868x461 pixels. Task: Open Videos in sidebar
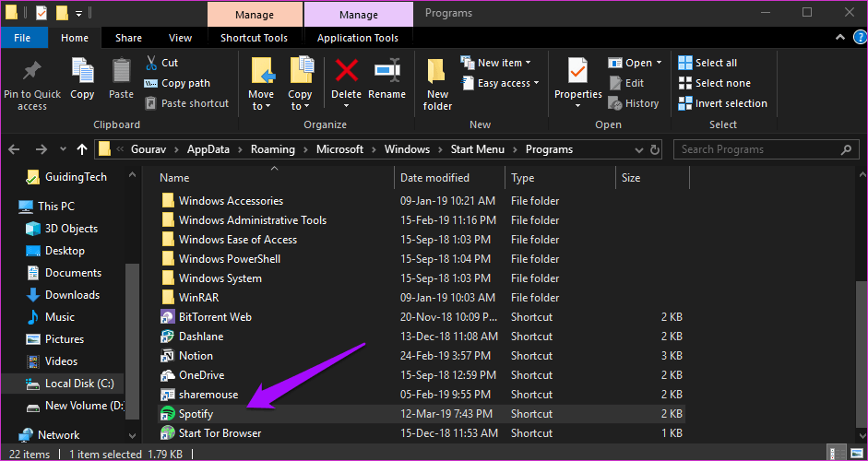coord(52,361)
